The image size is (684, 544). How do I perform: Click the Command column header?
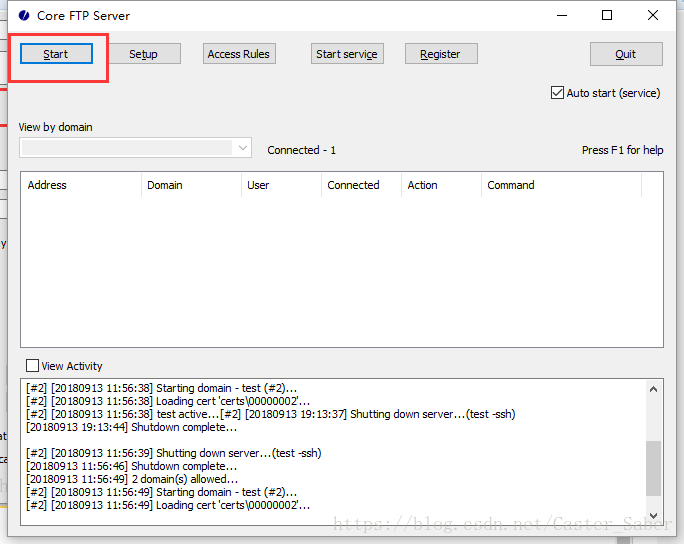pyautogui.click(x=561, y=185)
